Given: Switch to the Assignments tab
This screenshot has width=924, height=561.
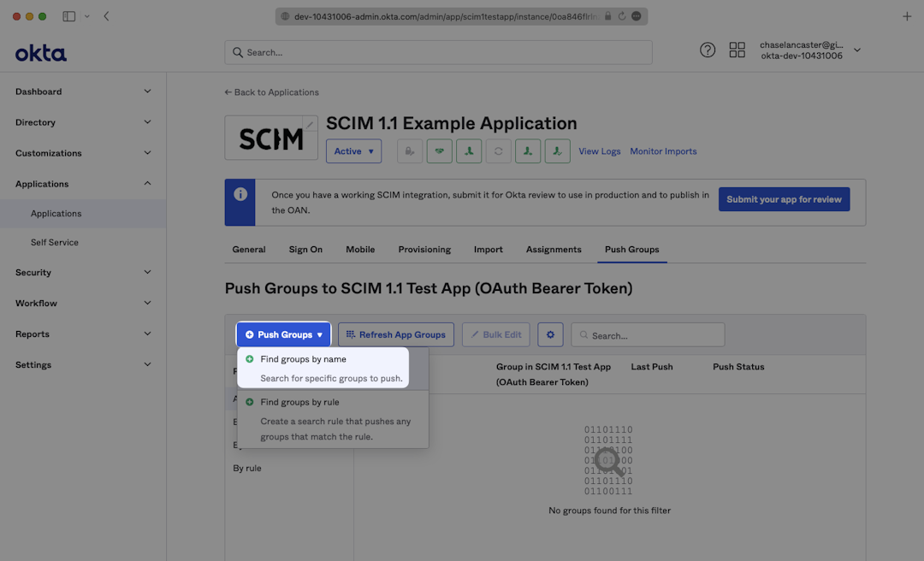Looking at the screenshot, I should pyautogui.click(x=554, y=250).
